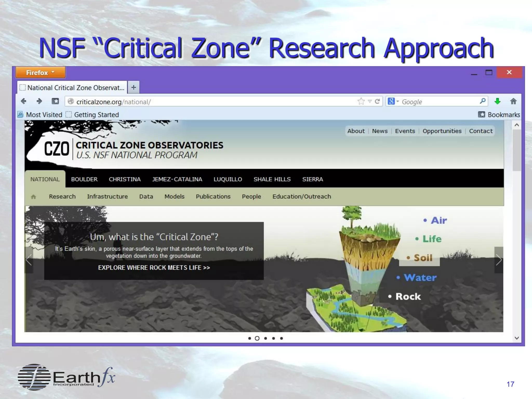Bookmark this page with the star in address bar
This screenshot has width=532, height=399.
[x=361, y=101]
